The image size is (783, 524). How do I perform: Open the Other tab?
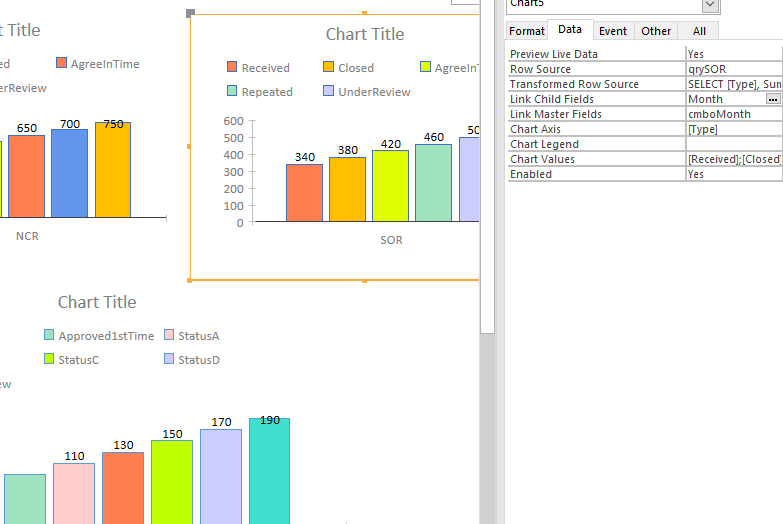click(656, 31)
